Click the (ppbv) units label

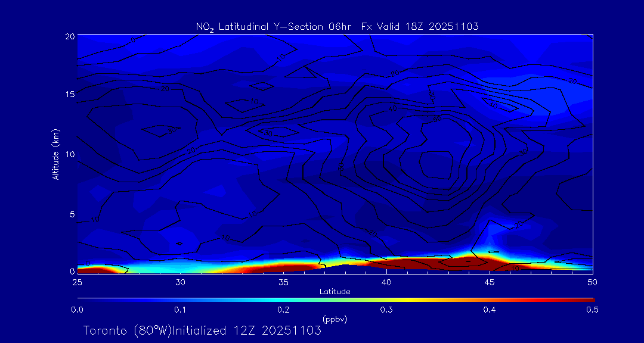coord(335,319)
